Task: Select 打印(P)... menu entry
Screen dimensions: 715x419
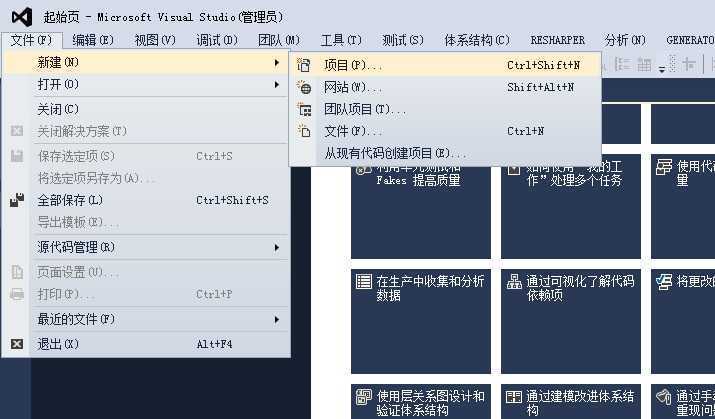Action: [146, 294]
